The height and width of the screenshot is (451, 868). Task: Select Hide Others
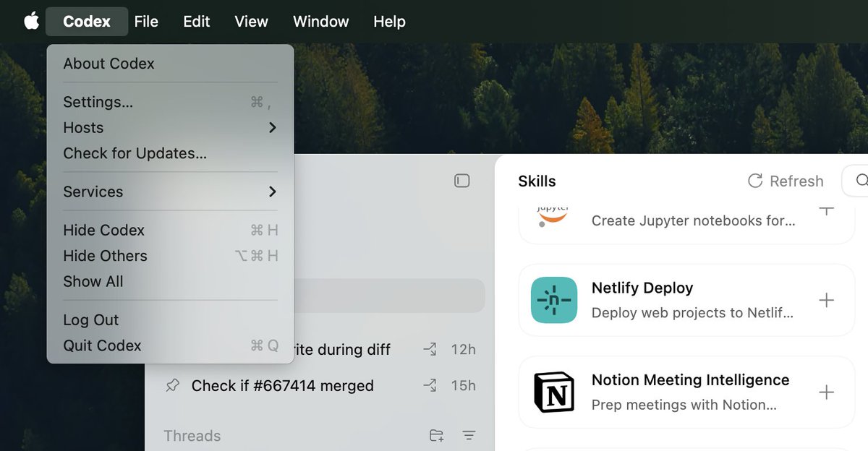(170, 256)
